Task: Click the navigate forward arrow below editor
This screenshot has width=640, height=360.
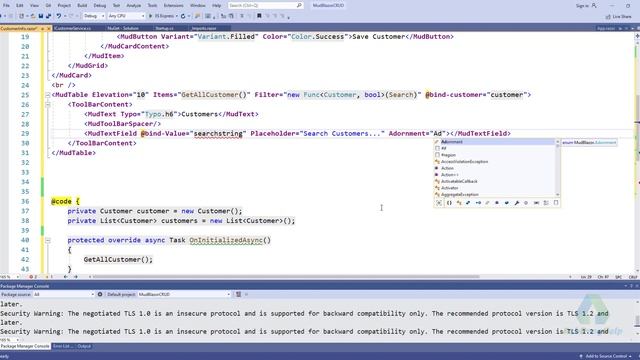Action: pyautogui.click(x=76, y=277)
